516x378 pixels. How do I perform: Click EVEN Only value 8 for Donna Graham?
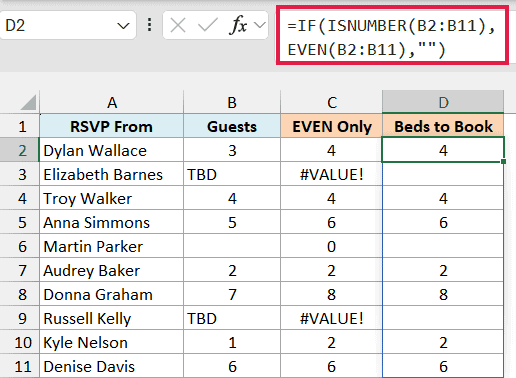(332, 294)
